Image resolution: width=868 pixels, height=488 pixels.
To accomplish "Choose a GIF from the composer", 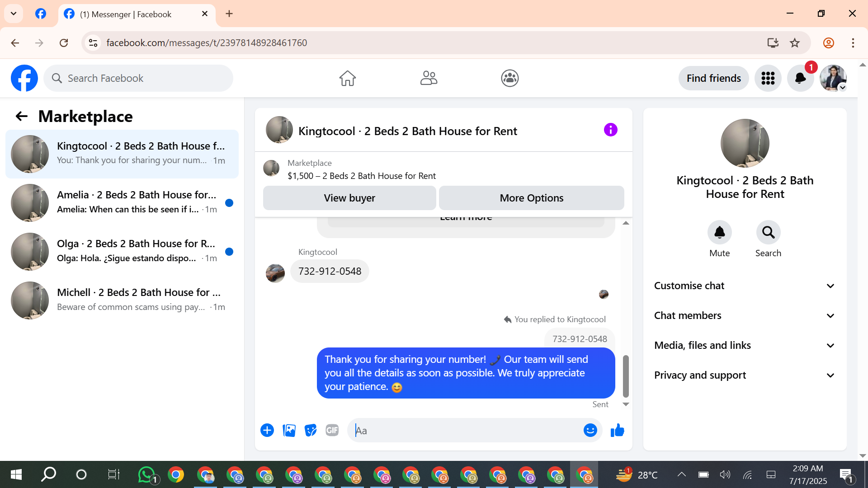I will (332, 430).
